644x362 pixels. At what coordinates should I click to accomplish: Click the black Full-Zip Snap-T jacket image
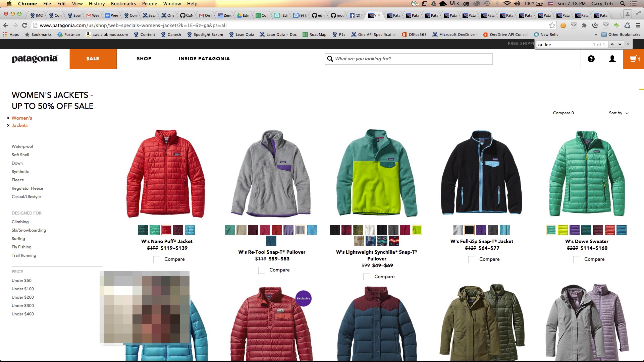(x=482, y=173)
